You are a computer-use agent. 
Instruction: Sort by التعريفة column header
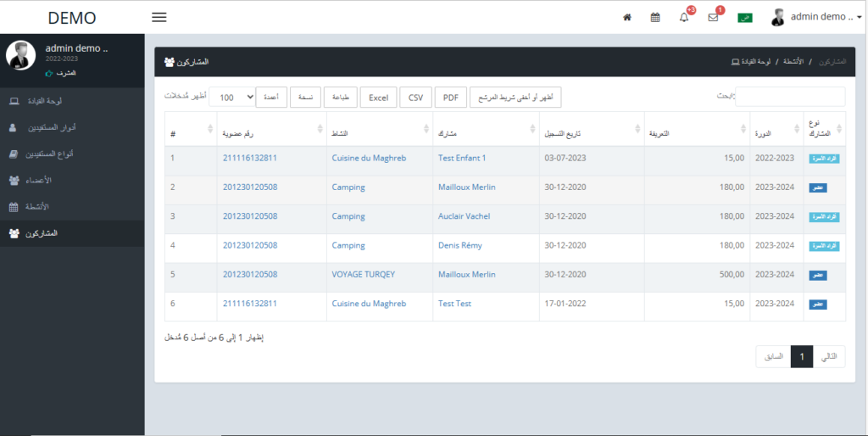(x=697, y=129)
